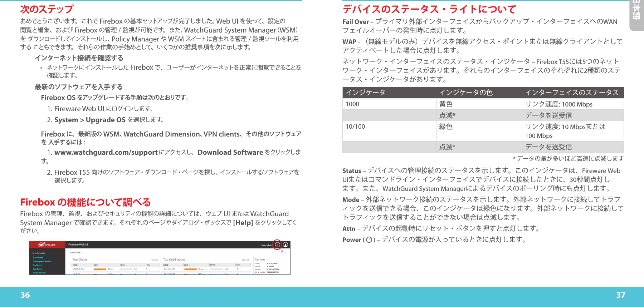Click page number 37
The height and width of the screenshot is (307, 644).
tap(621, 295)
